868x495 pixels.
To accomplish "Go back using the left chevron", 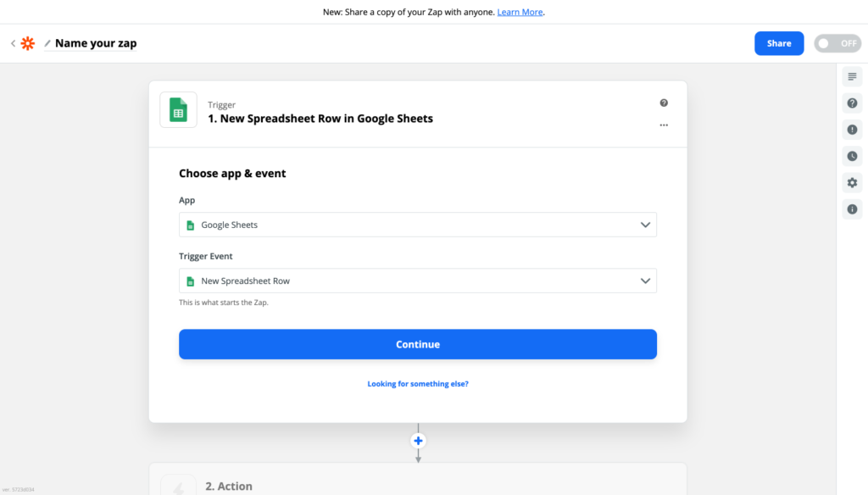I will [12, 42].
